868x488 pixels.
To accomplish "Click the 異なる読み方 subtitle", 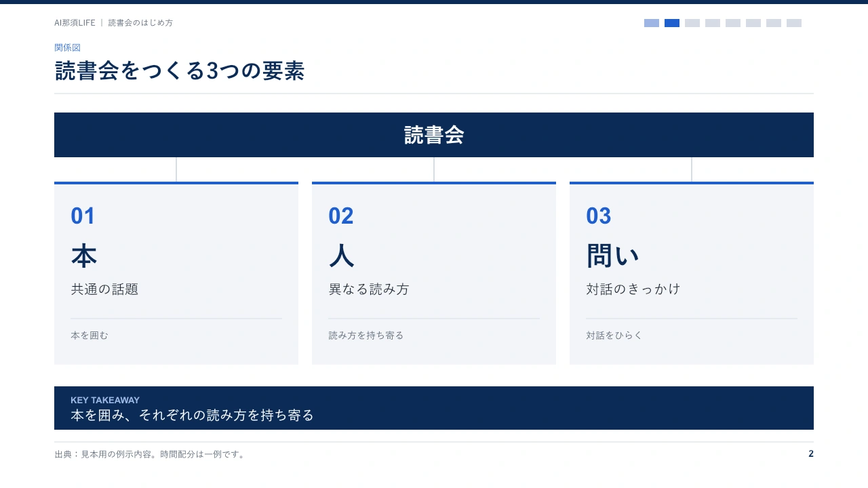I will click(x=369, y=289).
